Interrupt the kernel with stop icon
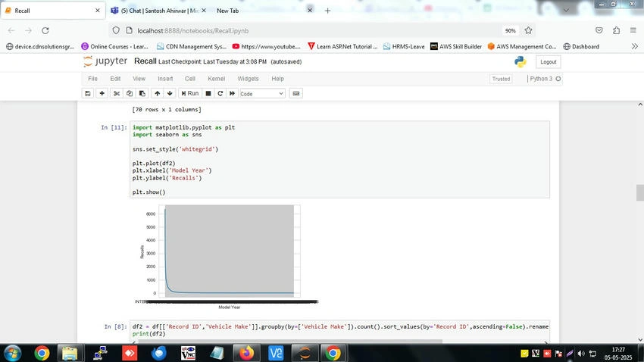Screen dimensions: 644x362 (x=208, y=94)
